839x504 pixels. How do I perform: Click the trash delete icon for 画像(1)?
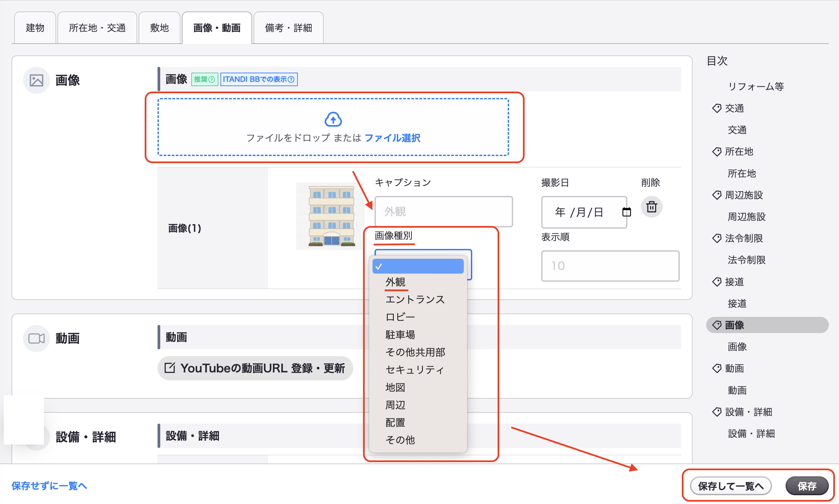tap(651, 207)
